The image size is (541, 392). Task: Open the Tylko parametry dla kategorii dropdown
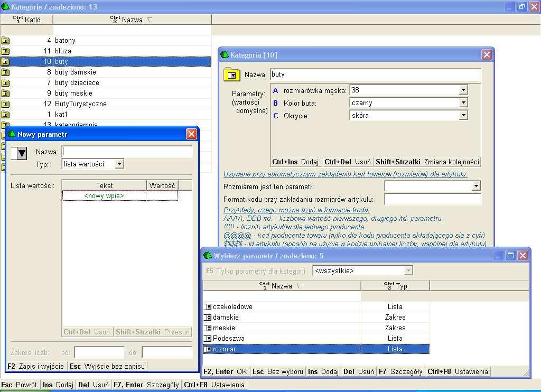click(x=408, y=270)
